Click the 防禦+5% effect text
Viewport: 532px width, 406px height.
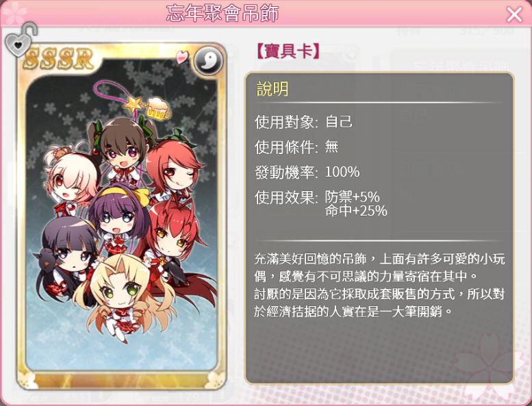click(352, 196)
